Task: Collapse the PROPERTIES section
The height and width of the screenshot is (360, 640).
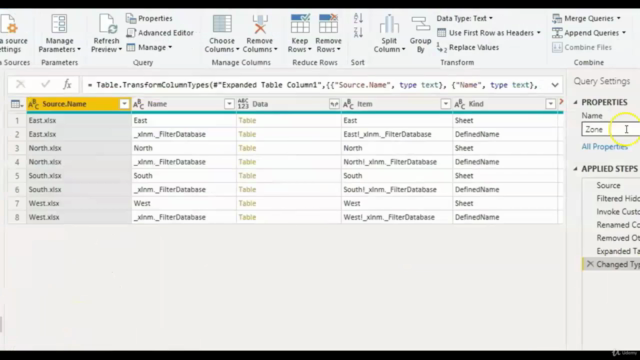Action: [576, 102]
